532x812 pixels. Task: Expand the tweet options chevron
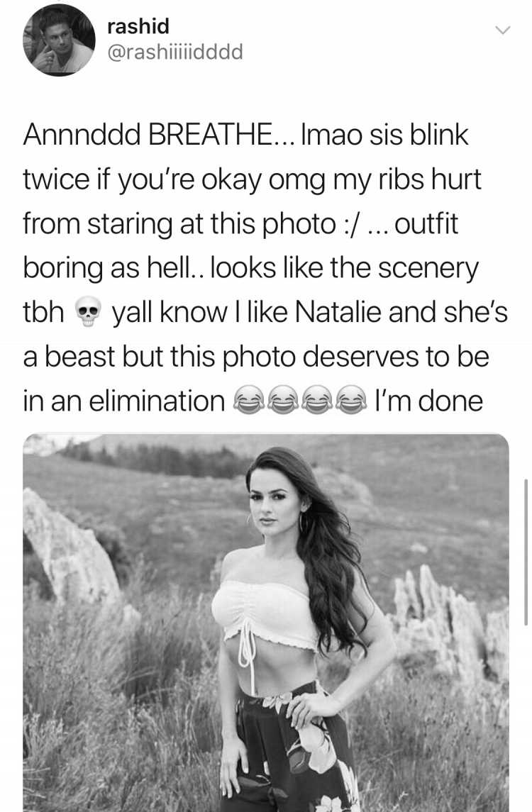(502, 31)
